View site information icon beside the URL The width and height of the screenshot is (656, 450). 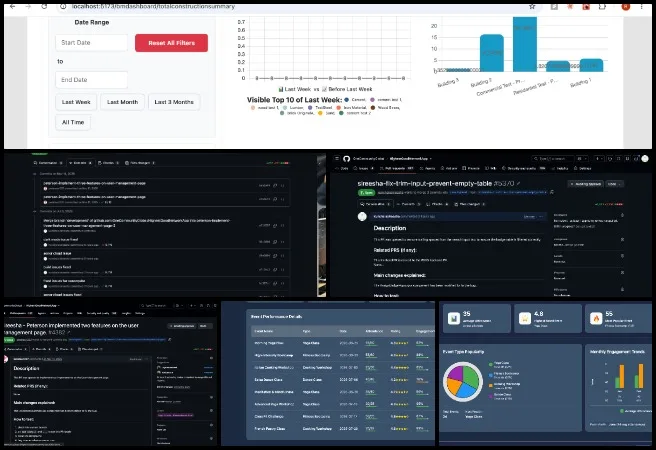coord(63,6)
